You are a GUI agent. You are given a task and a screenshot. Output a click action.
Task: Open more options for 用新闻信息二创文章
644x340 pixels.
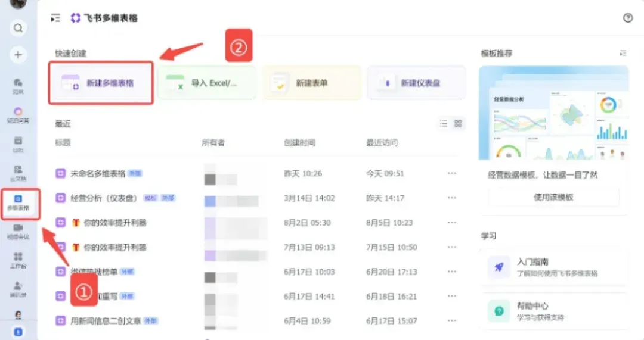point(452,321)
